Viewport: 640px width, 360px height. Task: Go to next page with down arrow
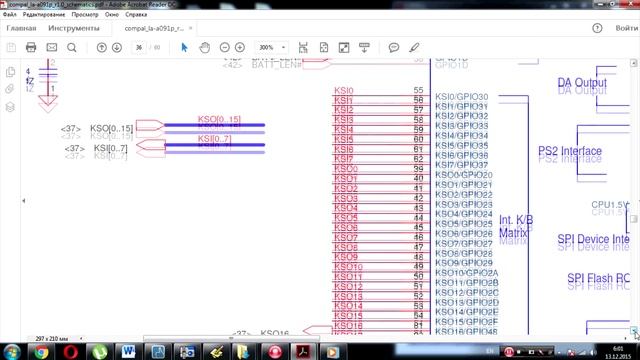[x=117, y=47]
